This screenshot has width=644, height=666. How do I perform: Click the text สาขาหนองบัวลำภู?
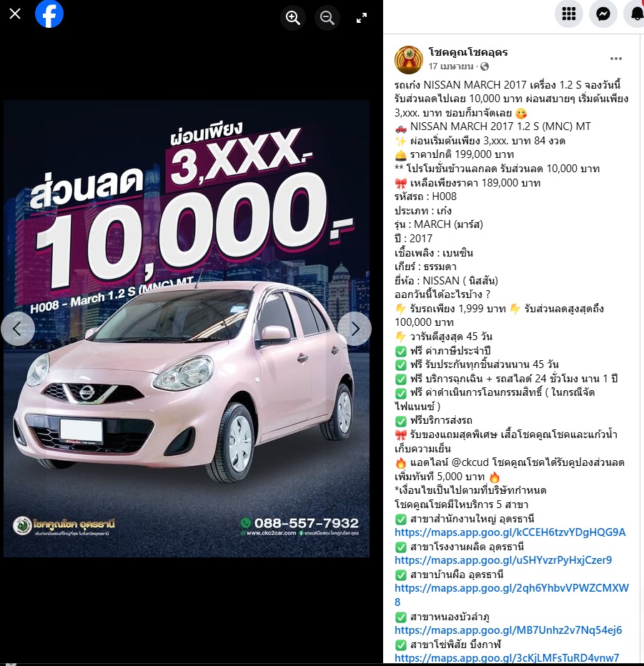coord(450,617)
